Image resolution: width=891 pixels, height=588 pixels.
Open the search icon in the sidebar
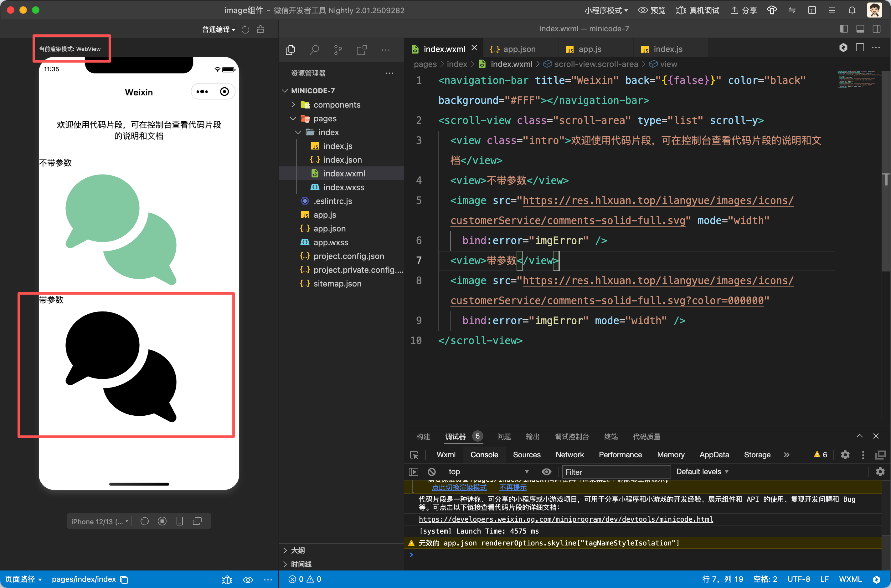pos(314,50)
